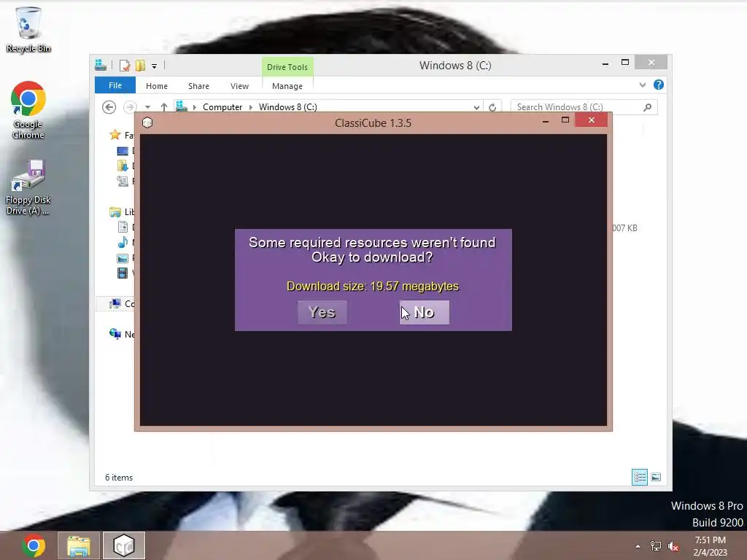Switch Explorer to details view button
Screen dimensions: 747x560
point(639,477)
